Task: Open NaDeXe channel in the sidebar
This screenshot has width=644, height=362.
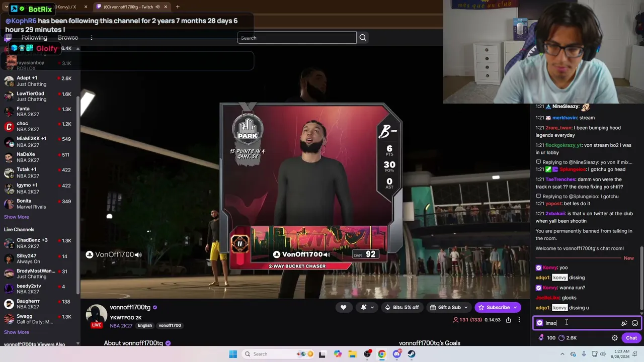Action: [40, 157]
